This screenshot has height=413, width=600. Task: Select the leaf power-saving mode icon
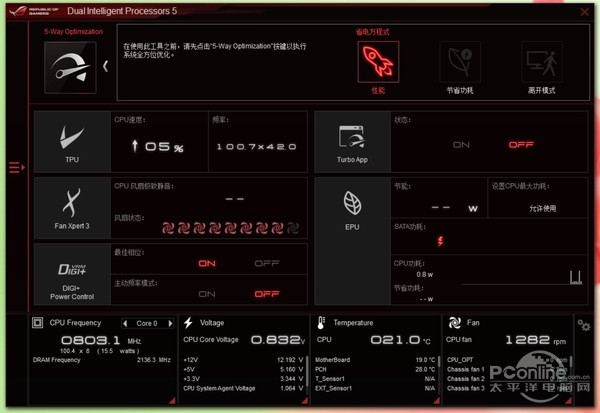[x=460, y=62]
